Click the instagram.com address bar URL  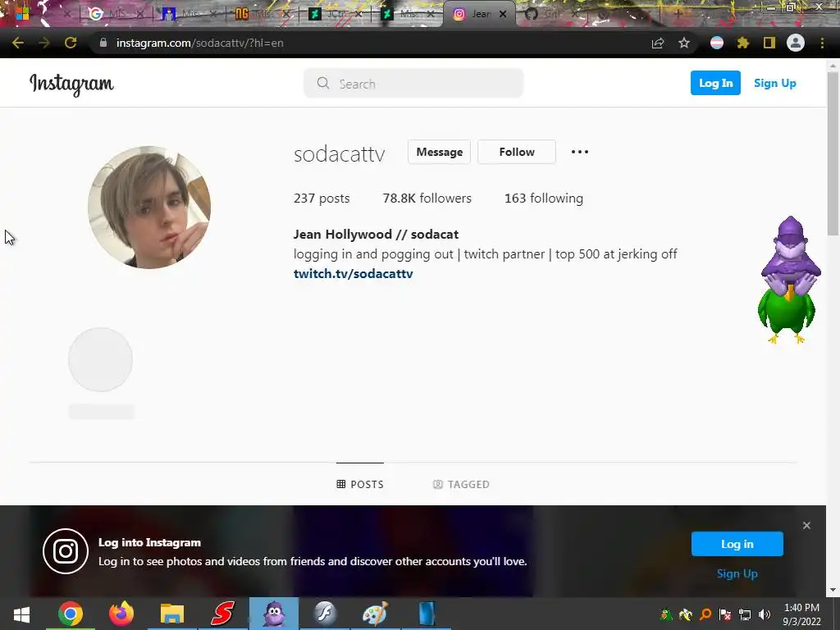click(x=200, y=43)
